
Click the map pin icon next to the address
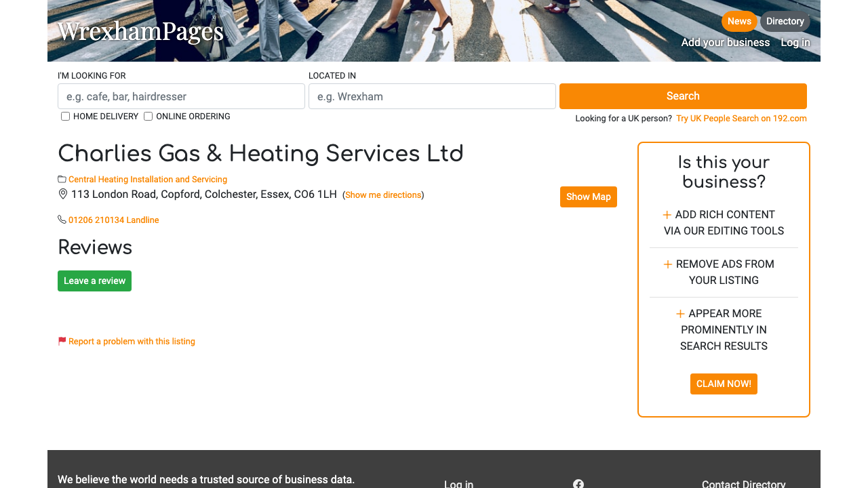coord(62,194)
